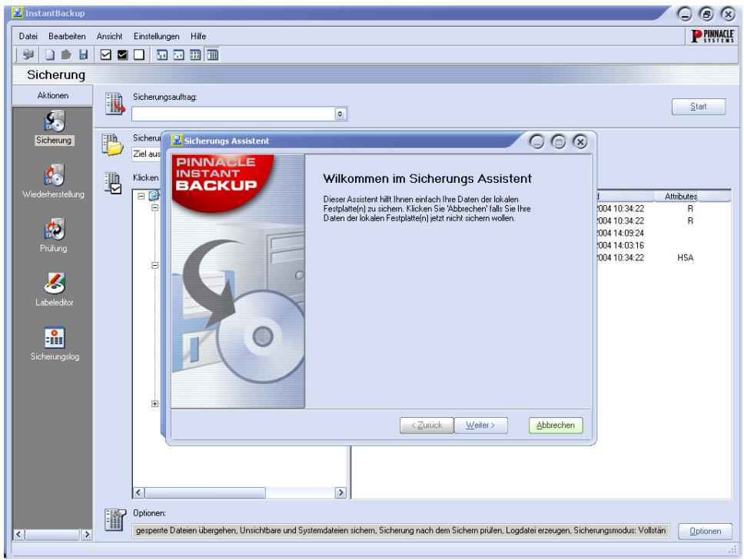Click the Optionen section icon at bottom
The width and height of the screenshot is (744, 560).
tap(115, 520)
